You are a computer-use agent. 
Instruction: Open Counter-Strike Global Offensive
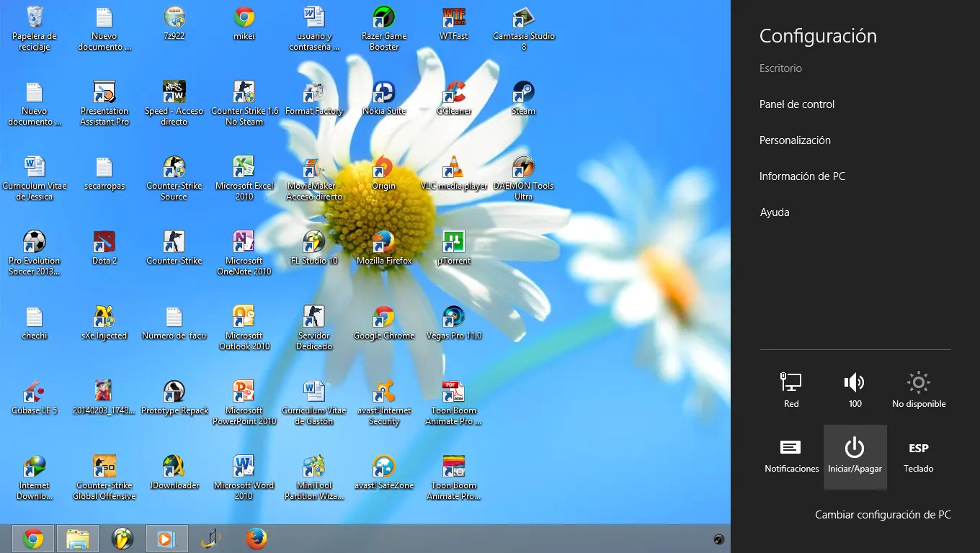tap(104, 467)
